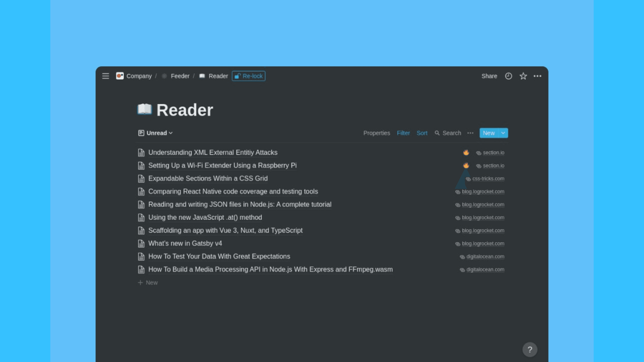Open 'How To Build a Media Processing API' article

click(x=270, y=269)
